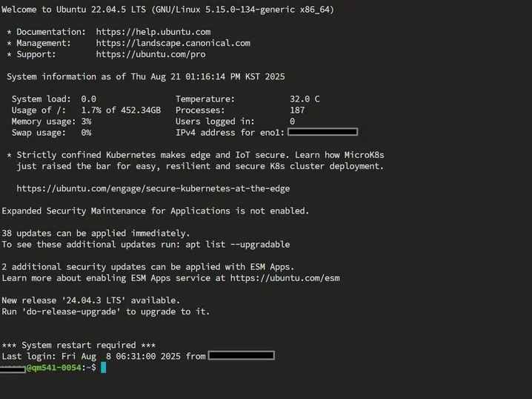
Task: Click the terminal cursor block at prompt
Action: pyautogui.click(x=104, y=367)
